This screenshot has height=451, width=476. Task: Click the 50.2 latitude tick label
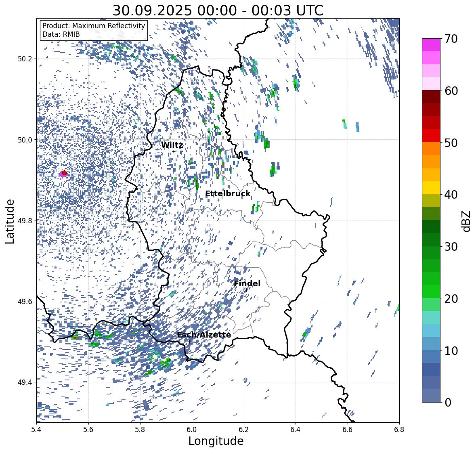[25, 59]
